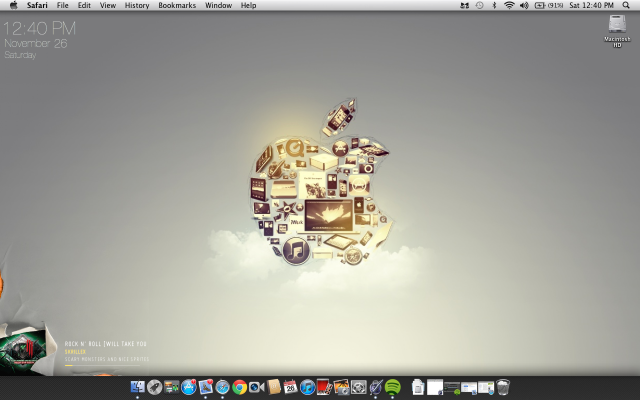This screenshot has height=400, width=640.
Task: Open the volume control in menu bar
Action: (524, 5)
